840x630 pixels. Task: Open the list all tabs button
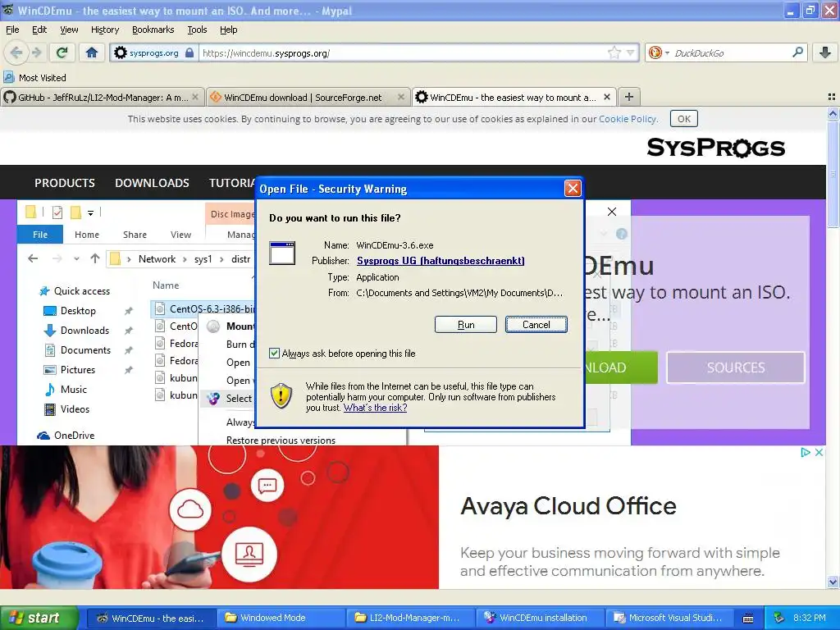click(832, 97)
